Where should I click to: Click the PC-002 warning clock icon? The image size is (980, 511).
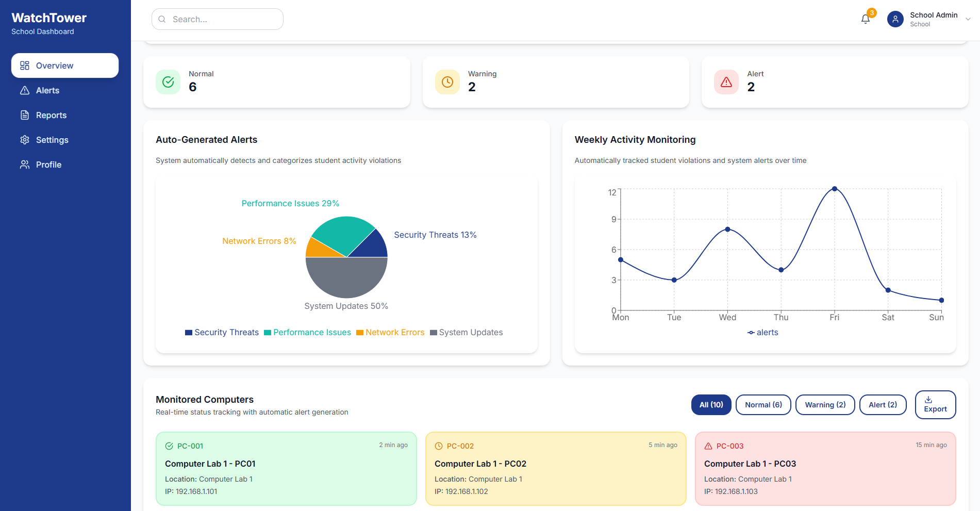(x=439, y=446)
